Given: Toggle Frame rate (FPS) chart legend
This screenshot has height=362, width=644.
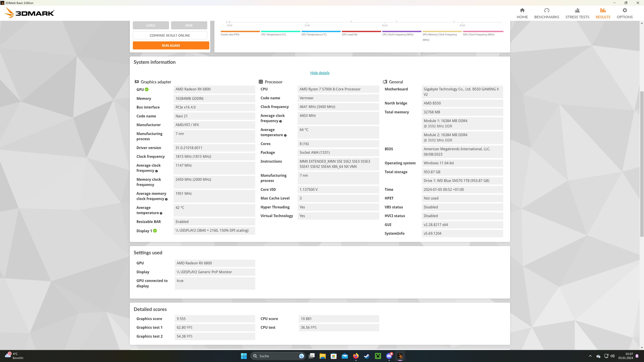Looking at the screenshot, I should pyautogui.click(x=230, y=35).
